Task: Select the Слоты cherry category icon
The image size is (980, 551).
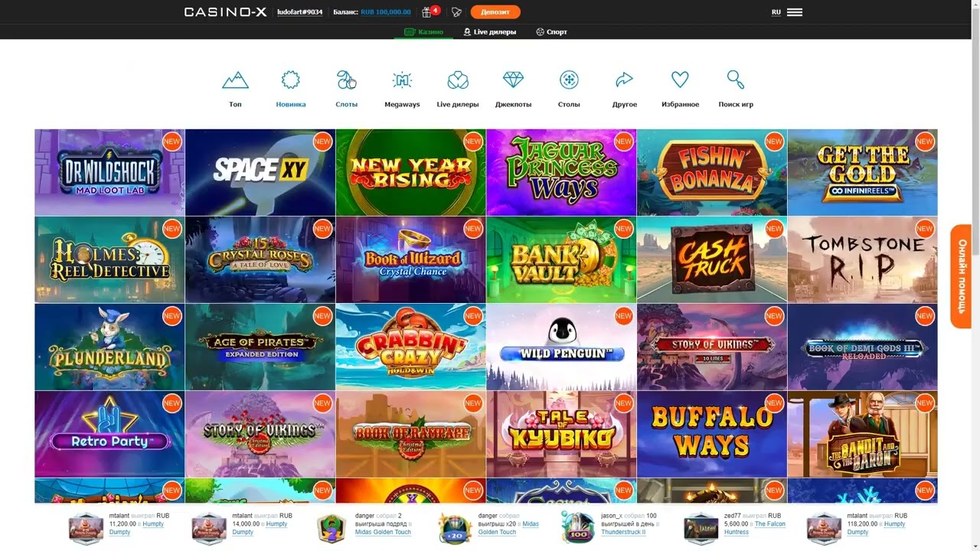Action: pos(346,80)
